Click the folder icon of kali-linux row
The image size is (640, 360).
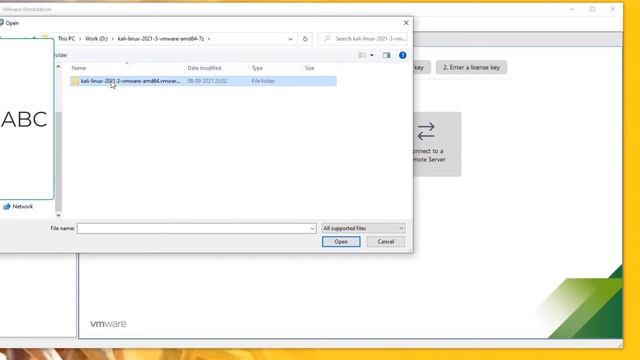75,81
